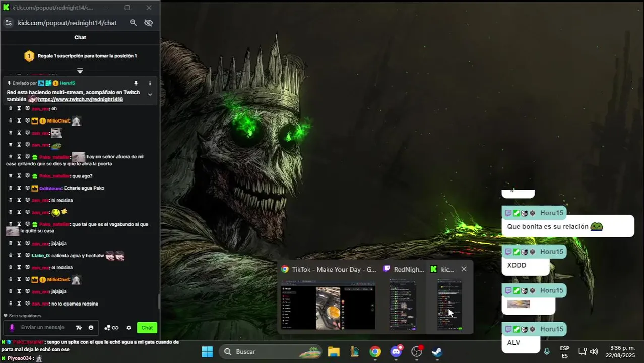Open network status tray icon
The image size is (644, 363).
click(x=583, y=351)
